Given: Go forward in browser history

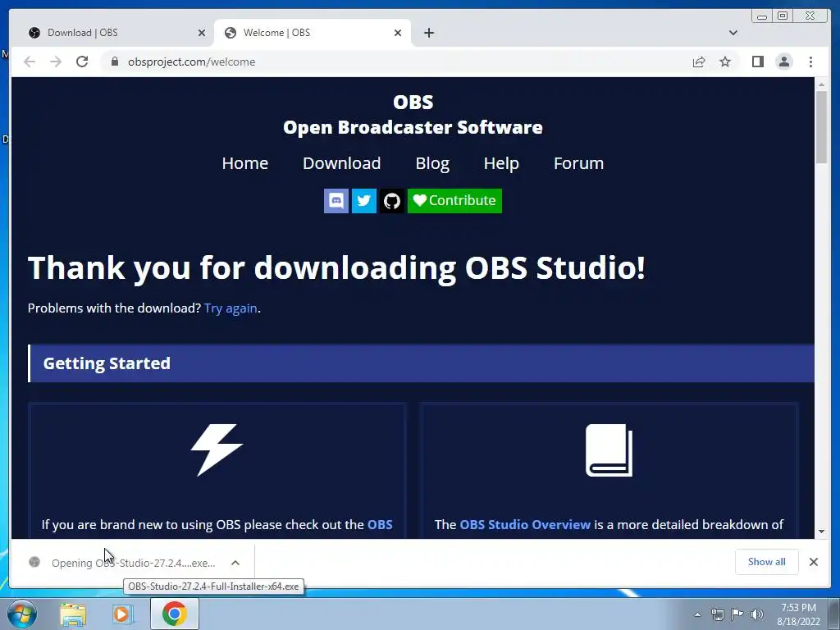Looking at the screenshot, I should 56,62.
